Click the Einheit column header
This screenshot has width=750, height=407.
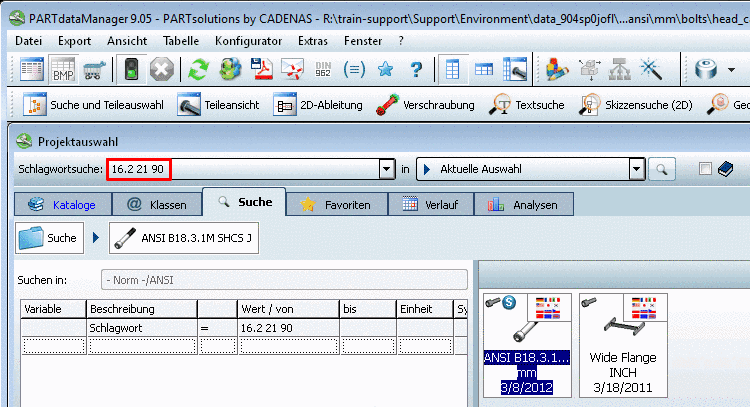tap(425, 309)
